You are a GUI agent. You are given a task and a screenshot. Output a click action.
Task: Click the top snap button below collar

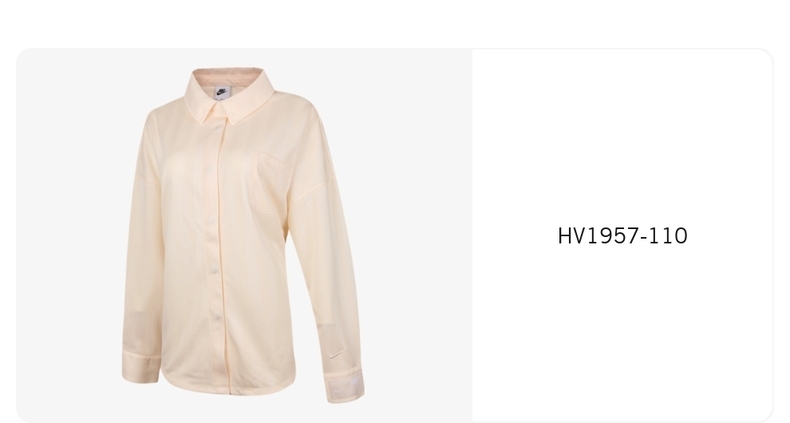tap(208, 172)
